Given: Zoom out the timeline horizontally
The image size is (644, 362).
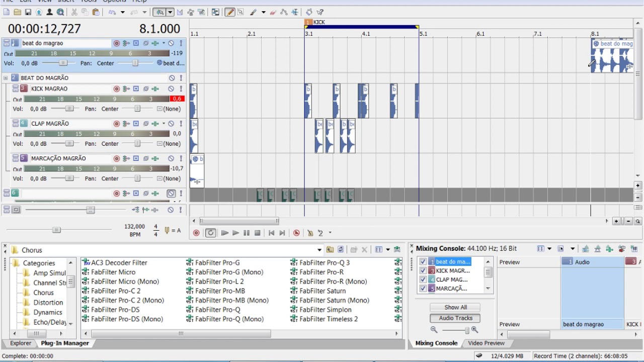Looking at the screenshot, I should [628, 221].
